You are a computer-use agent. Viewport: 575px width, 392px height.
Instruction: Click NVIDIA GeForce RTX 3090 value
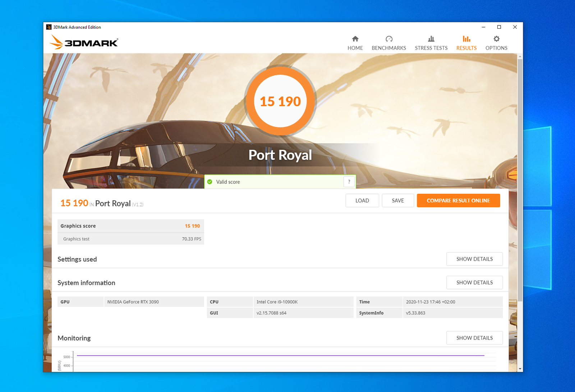point(133,302)
